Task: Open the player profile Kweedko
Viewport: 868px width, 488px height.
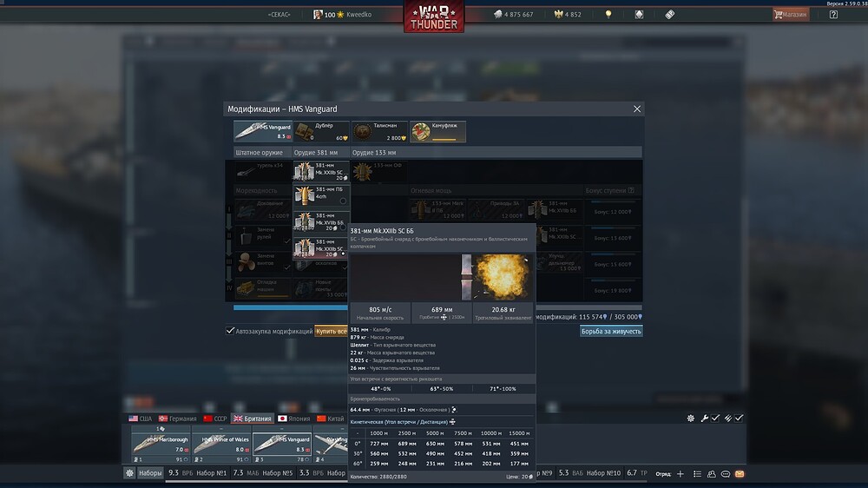Action: tap(342, 15)
